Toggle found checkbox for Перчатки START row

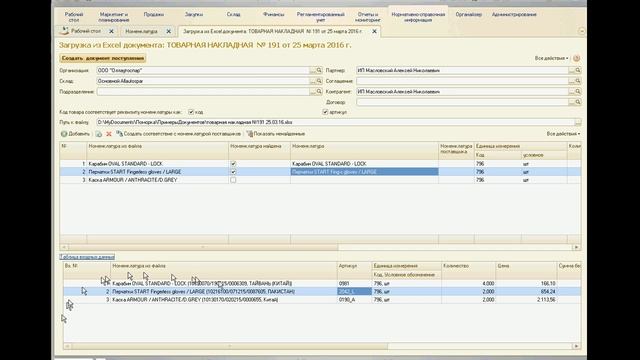233,172
